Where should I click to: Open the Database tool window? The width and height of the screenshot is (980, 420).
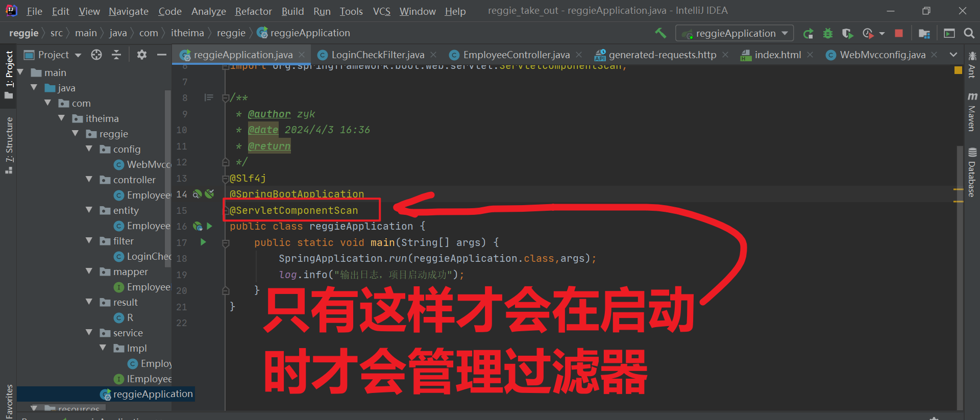(972, 172)
